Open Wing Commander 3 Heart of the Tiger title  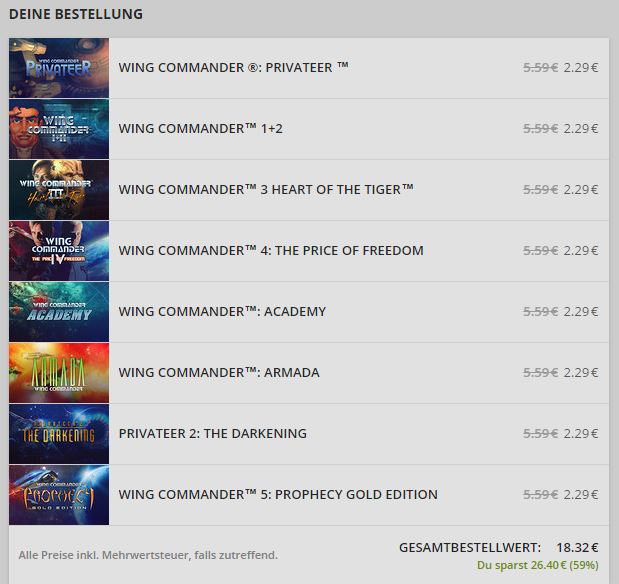pos(266,190)
